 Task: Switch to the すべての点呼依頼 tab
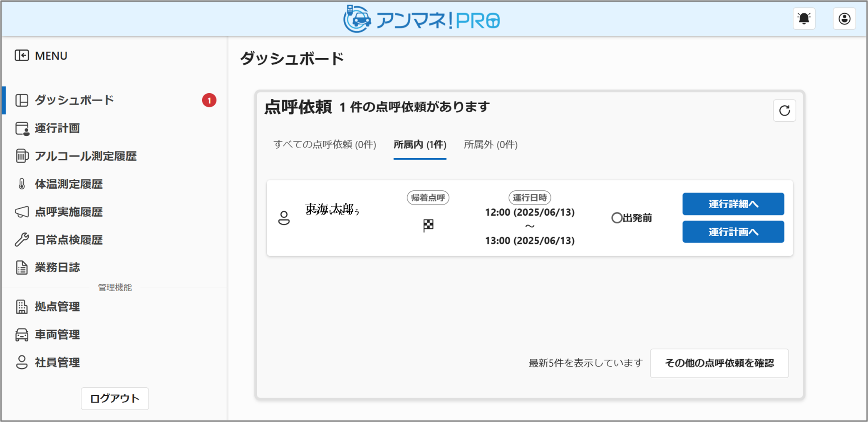(325, 145)
